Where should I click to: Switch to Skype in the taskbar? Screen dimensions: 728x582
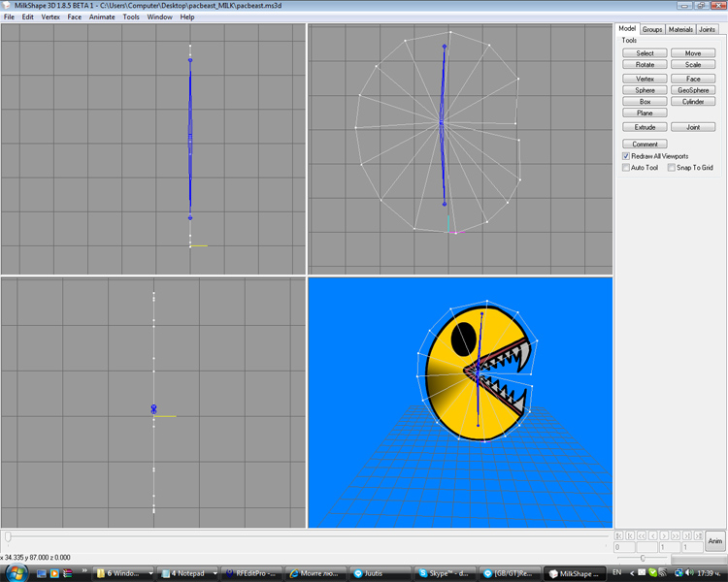[x=444, y=573]
